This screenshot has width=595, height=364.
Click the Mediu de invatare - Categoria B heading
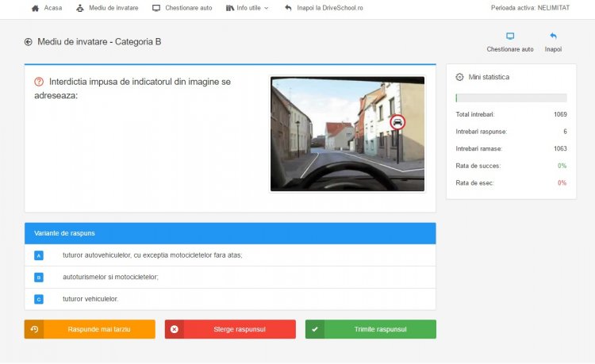click(99, 42)
